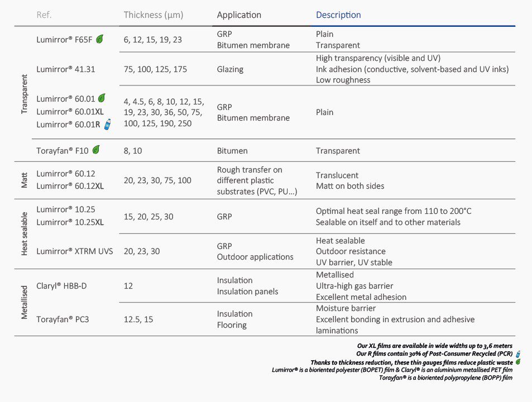
Task: Click the leaf icon beside Lumirror F65F
Action: [x=99, y=39]
